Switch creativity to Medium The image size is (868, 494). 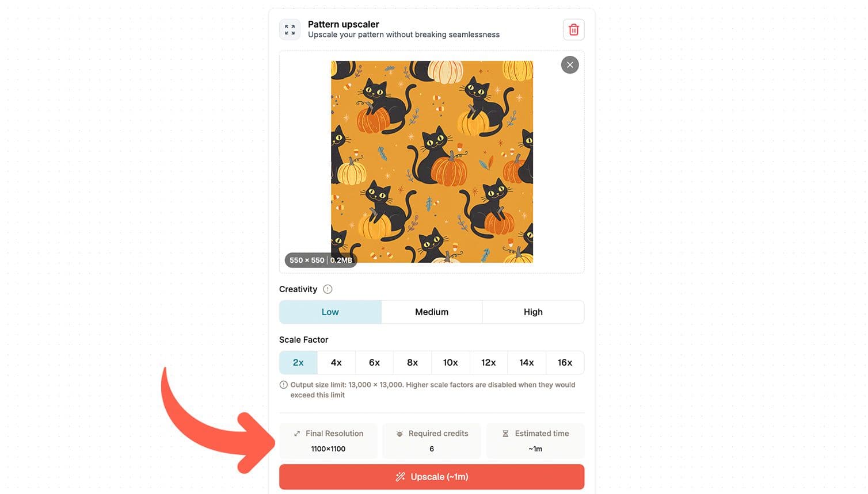[431, 312]
